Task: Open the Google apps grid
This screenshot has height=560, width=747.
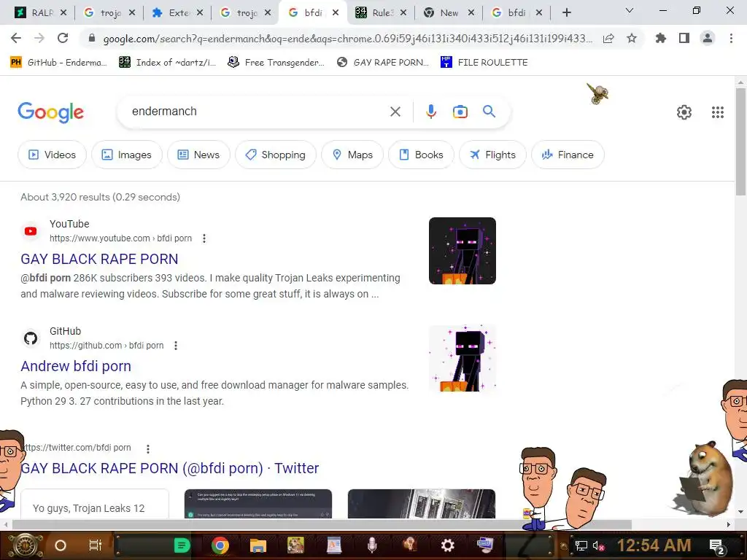Action: tap(718, 112)
